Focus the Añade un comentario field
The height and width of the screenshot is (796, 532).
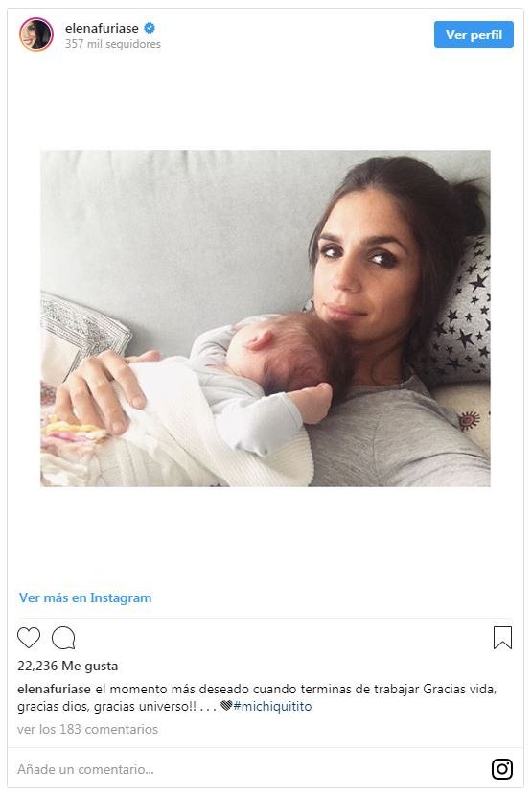click(x=248, y=769)
